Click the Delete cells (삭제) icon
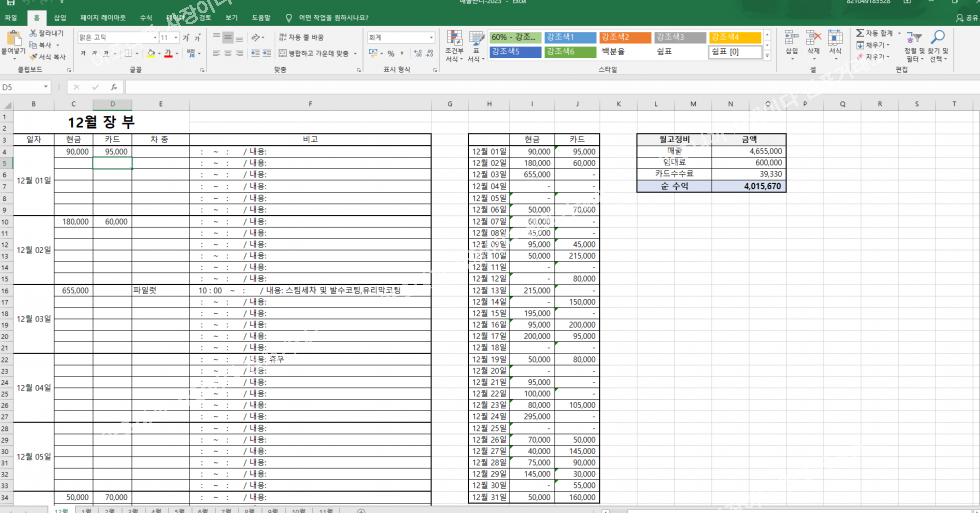Viewport: 980px width, 513px height. point(814,40)
